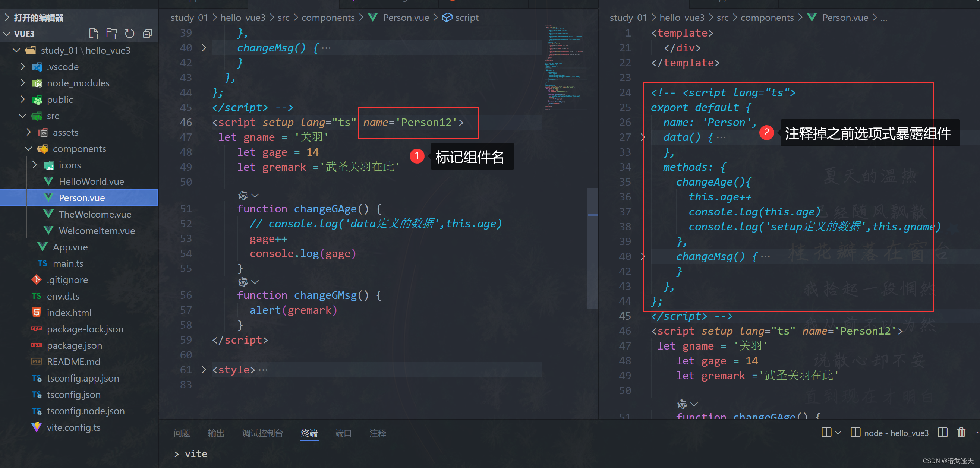This screenshot has width=980, height=468.
Task: Switch to the 输出 panel tab
Action: coord(216,433)
